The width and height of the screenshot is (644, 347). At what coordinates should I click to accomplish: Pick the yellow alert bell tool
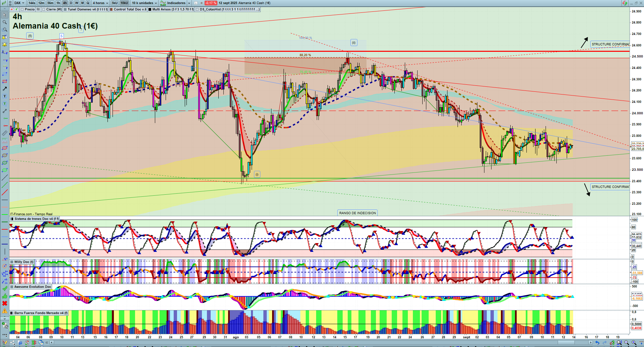(5, 44)
